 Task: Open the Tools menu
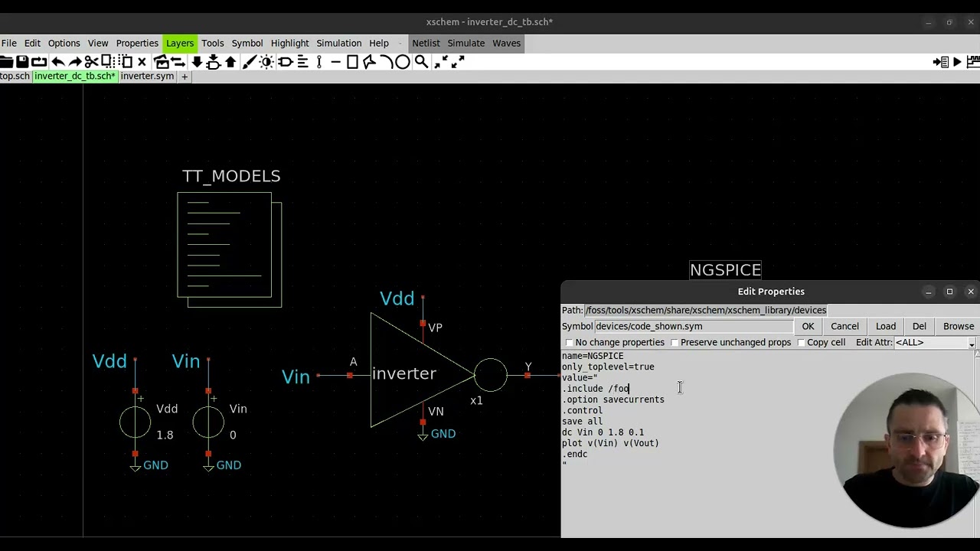pyautogui.click(x=213, y=43)
